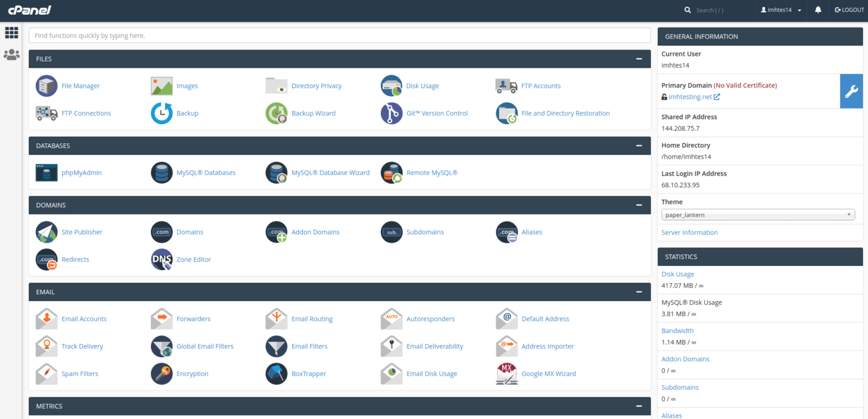Click the MySQL Databases icon
This screenshot has height=419, width=868.
[162, 173]
